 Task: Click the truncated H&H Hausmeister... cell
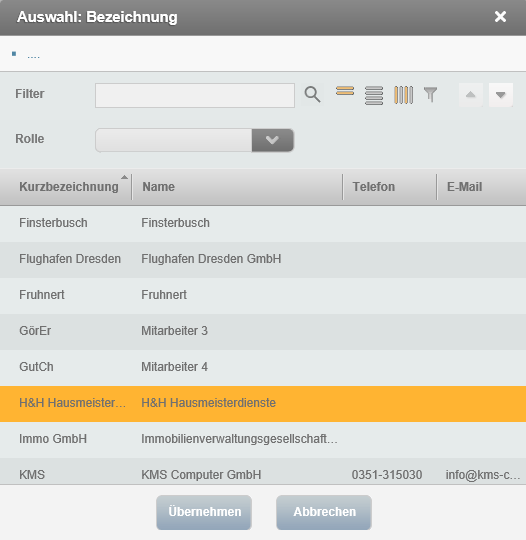[x=72, y=403]
